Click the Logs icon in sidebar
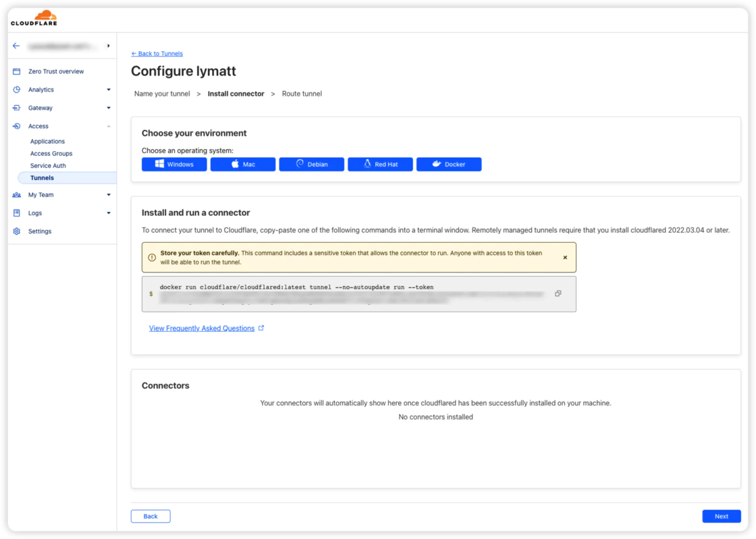 pyautogui.click(x=17, y=213)
